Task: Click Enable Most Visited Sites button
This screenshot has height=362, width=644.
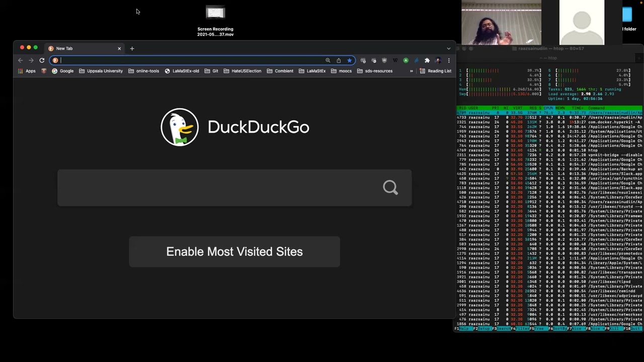Action: coord(234,251)
